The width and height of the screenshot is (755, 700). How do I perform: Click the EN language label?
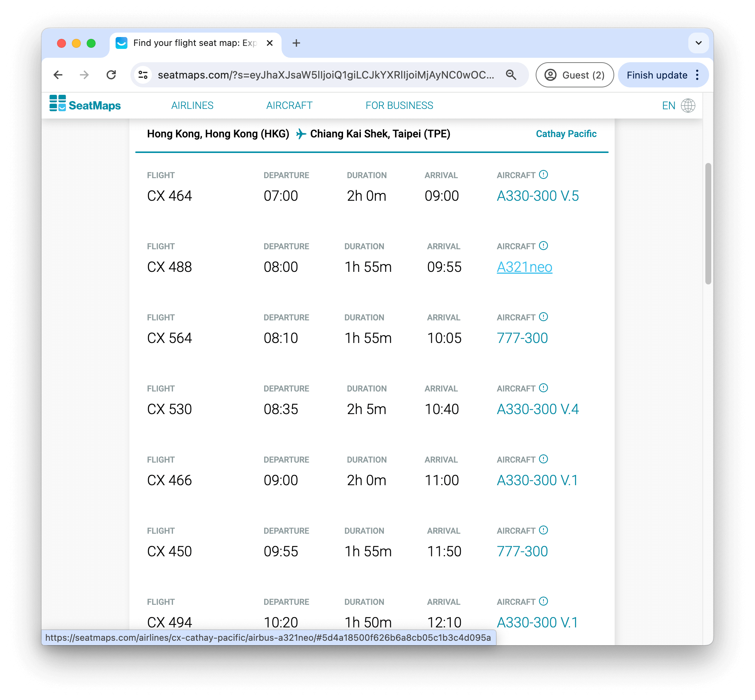coord(668,105)
